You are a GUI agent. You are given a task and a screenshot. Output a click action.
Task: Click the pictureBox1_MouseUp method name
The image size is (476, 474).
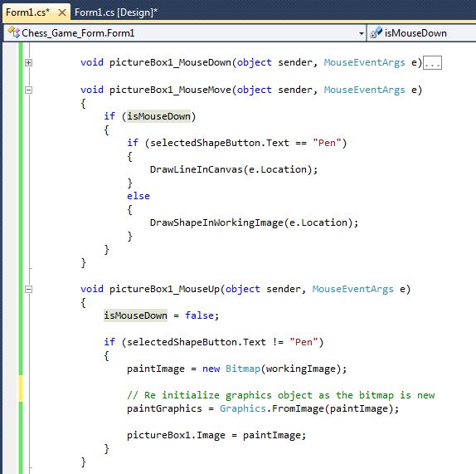point(164,289)
